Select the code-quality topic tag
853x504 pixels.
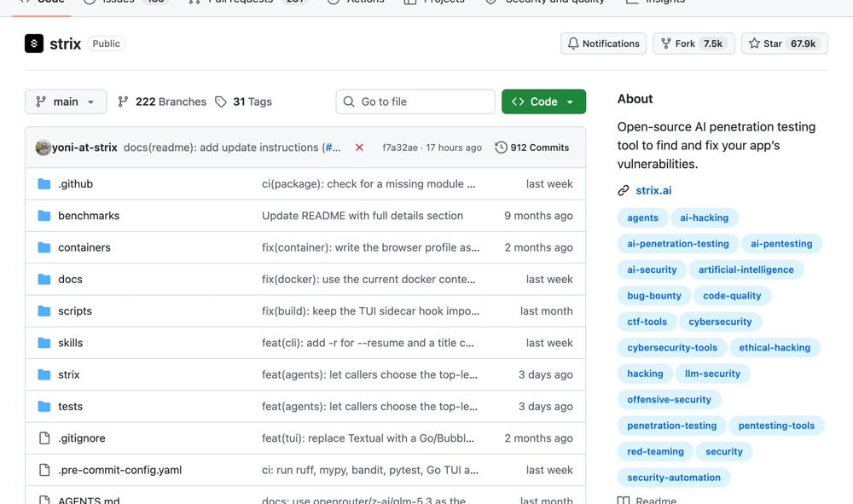[732, 296]
